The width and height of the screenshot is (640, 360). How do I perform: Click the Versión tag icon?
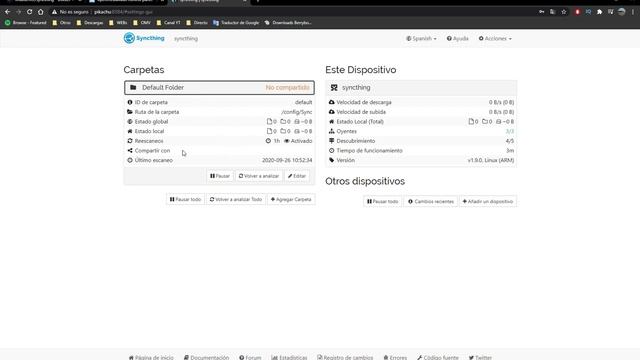coord(331,160)
